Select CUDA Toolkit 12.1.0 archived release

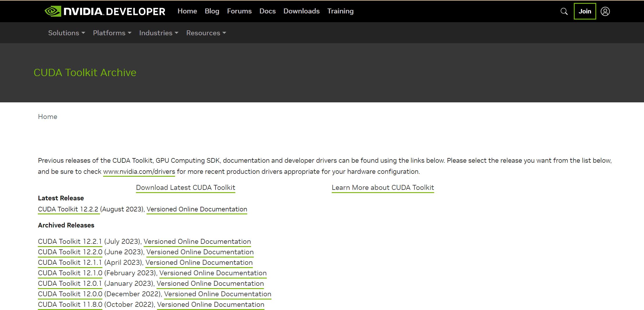coord(70,273)
